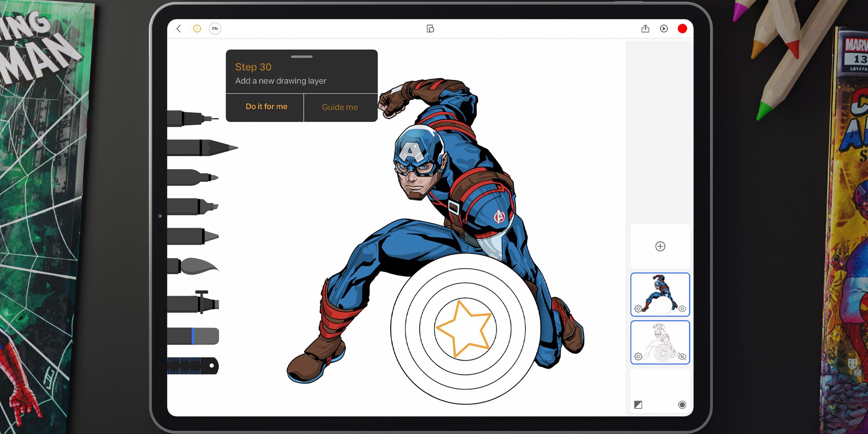Choose the chisel-tip marker tool

(x=192, y=206)
